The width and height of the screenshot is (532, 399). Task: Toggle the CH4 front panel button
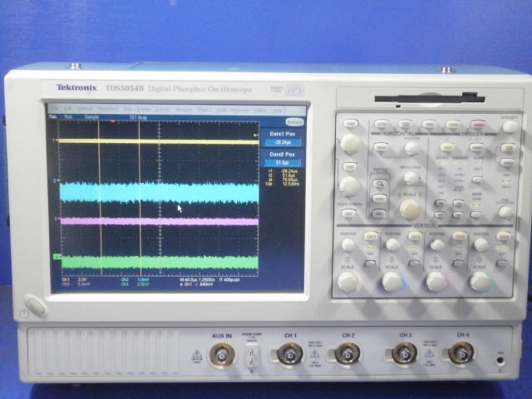[503, 236]
